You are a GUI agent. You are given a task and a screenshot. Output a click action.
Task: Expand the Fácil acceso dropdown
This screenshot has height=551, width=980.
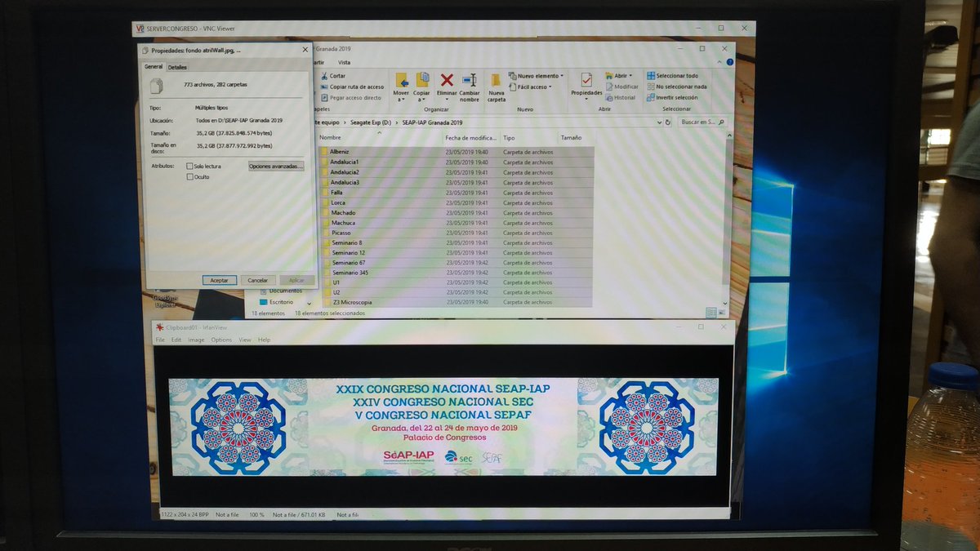(x=550, y=87)
